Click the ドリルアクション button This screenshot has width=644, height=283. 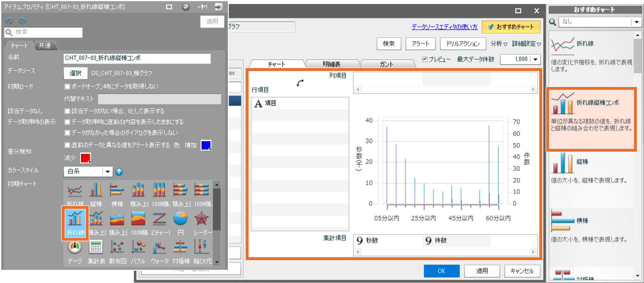463,44
